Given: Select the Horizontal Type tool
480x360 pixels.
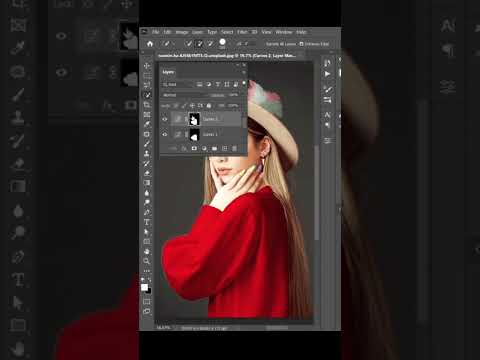Looking at the screenshot, I should [x=147, y=222].
